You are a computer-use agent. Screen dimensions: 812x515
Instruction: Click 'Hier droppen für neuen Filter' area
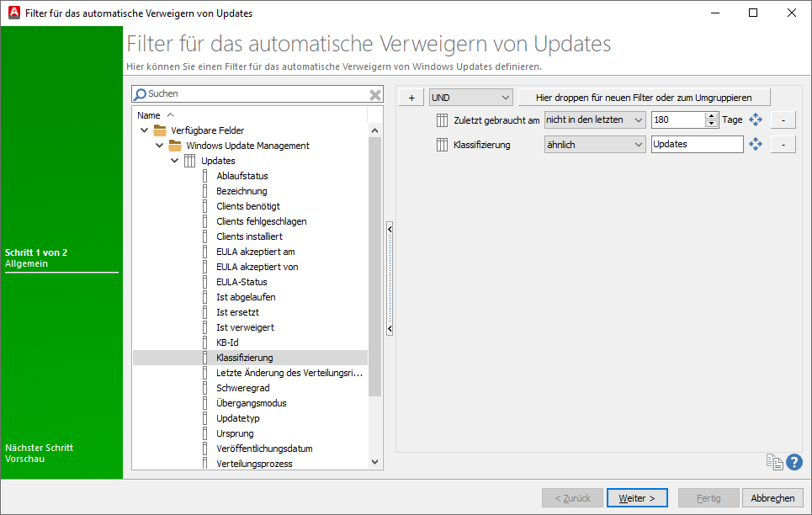[x=645, y=97]
